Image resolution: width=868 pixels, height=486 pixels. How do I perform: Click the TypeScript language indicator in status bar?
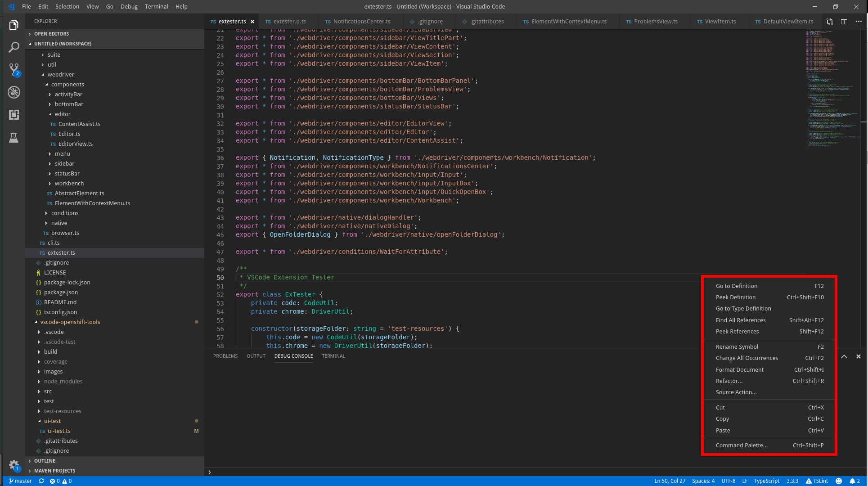coord(766,481)
